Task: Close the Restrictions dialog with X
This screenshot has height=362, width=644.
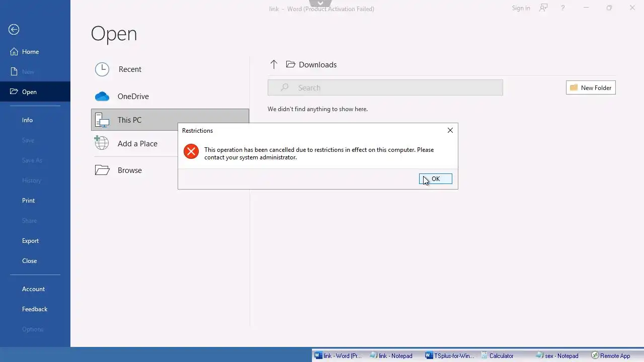Action: pos(450,130)
